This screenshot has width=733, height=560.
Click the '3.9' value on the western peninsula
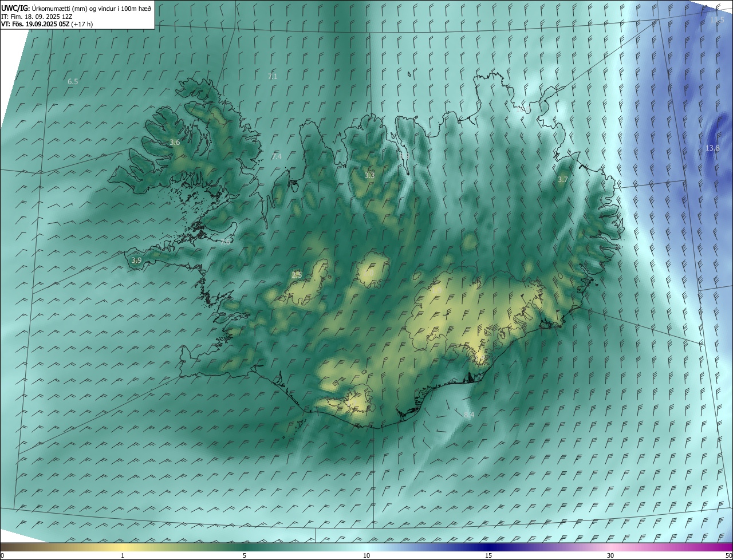(x=136, y=260)
